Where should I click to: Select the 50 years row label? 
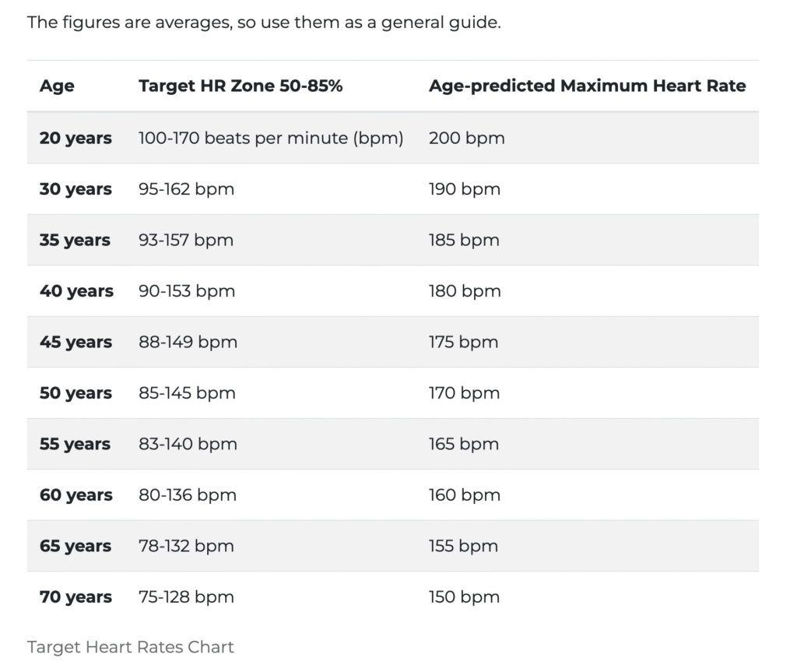point(75,392)
